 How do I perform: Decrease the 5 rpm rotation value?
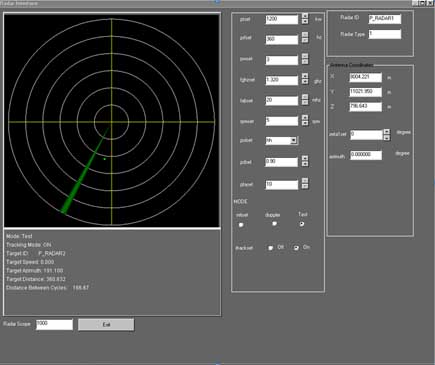pyautogui.click(x=305, y=123)
